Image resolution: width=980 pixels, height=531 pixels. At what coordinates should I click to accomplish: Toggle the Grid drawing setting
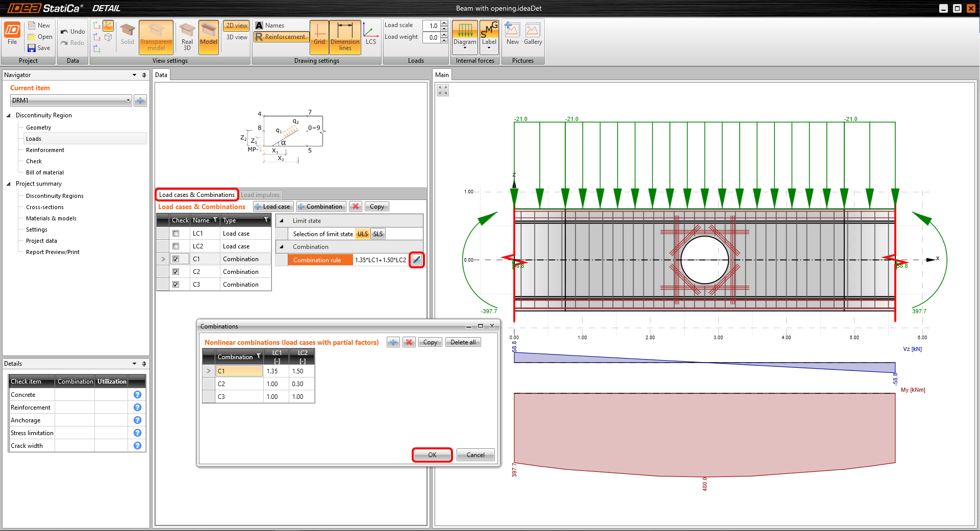click(x=319, y=36)
